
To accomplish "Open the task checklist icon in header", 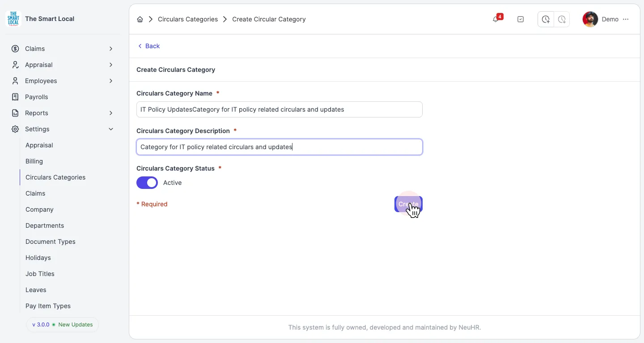I will click(521, 19).
